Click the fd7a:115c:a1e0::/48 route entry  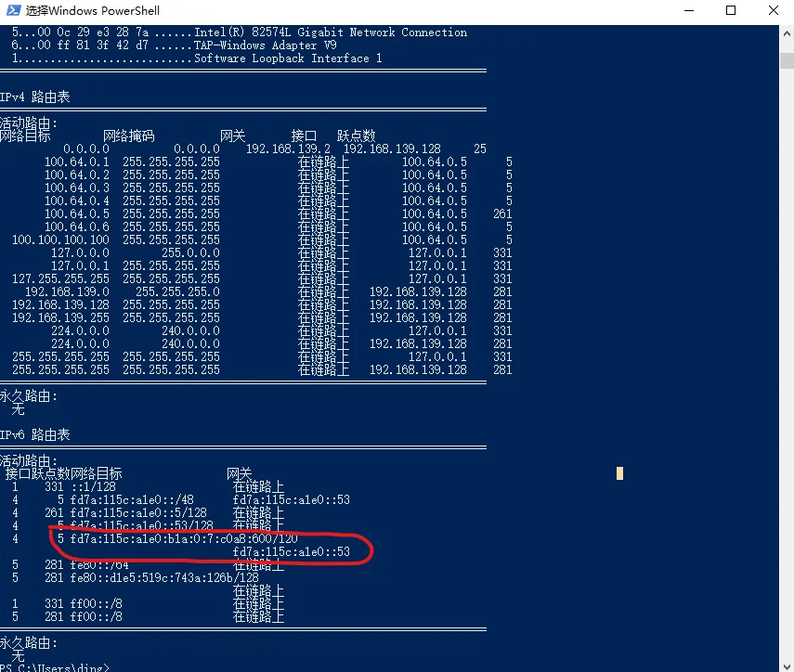tap(132, 499)
